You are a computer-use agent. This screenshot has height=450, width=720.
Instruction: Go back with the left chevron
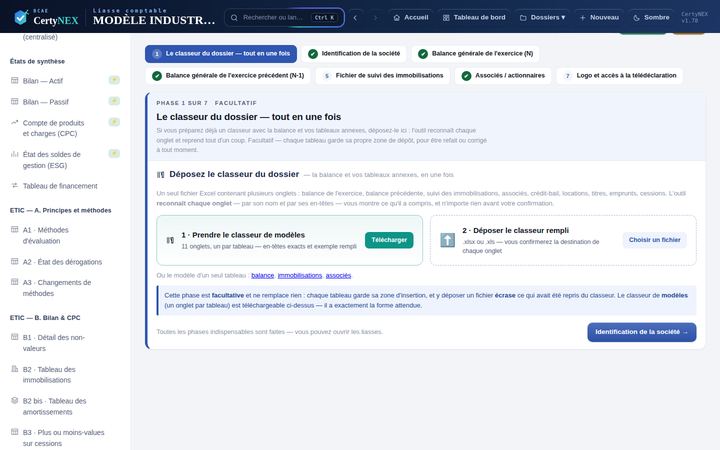click(x=355, y=17)
